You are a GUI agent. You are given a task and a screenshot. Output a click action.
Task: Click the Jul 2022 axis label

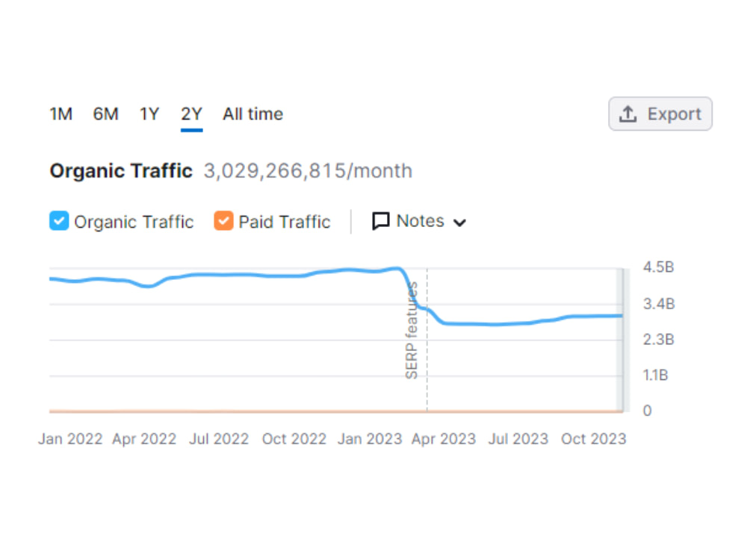219,438
